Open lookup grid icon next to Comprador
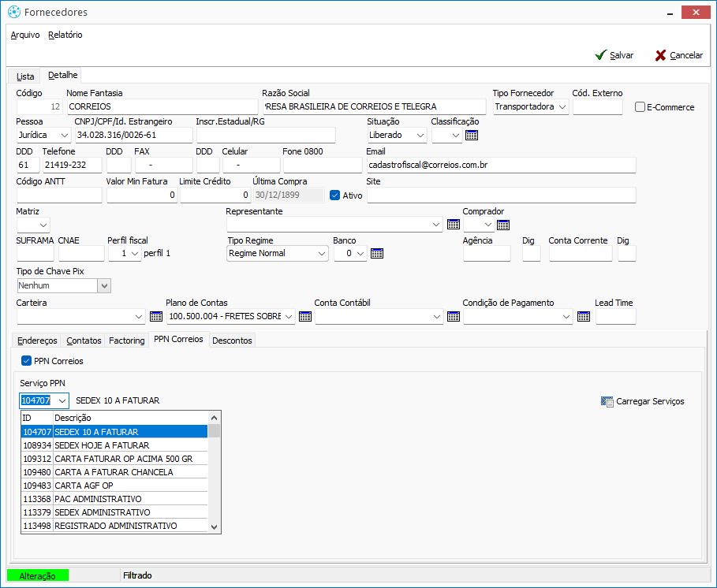 [503, 225]
